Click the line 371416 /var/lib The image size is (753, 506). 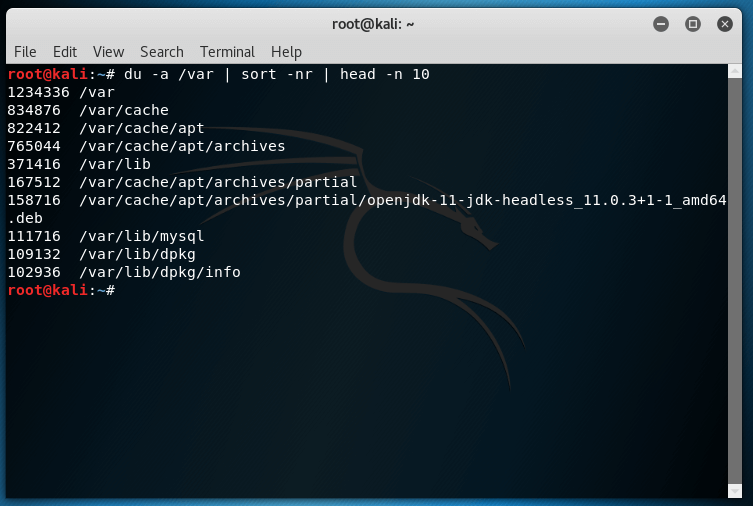click(79, 164)
